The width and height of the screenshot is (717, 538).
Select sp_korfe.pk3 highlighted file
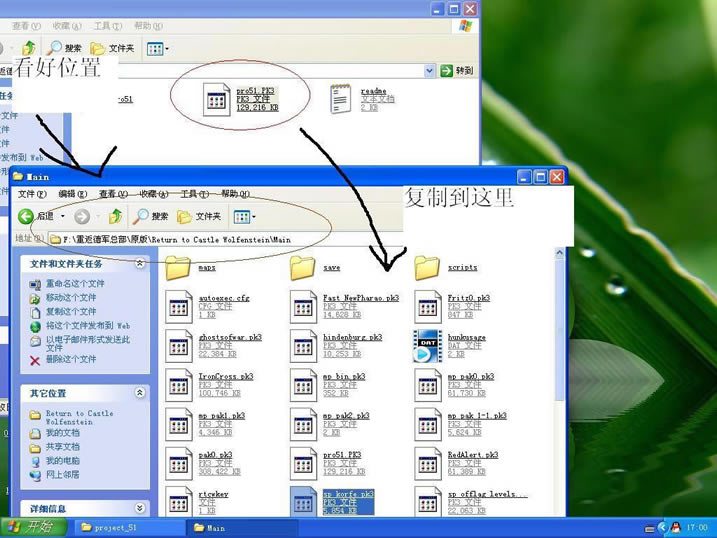[332, 502]
